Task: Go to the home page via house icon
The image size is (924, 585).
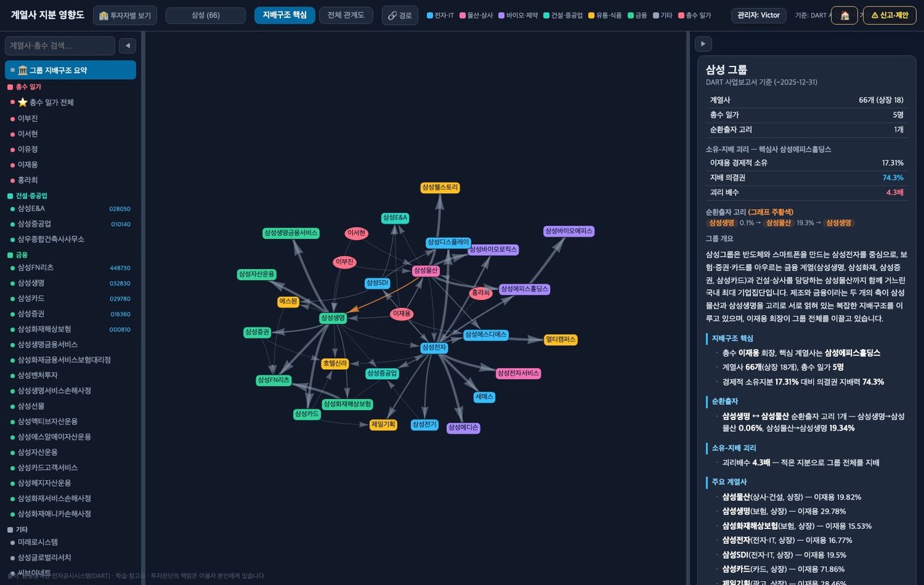Action: [844, 15]
